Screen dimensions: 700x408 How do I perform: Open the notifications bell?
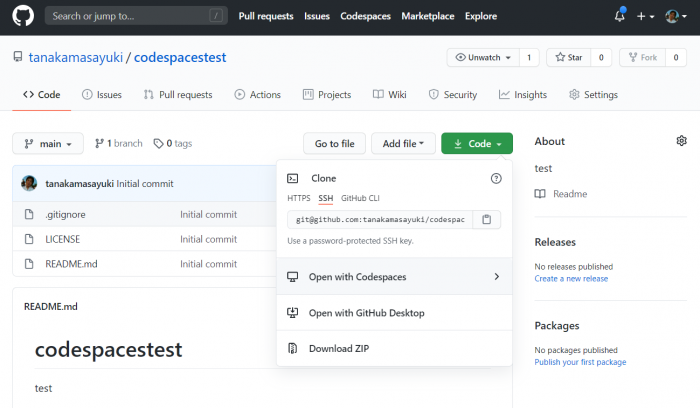point(619,16)
